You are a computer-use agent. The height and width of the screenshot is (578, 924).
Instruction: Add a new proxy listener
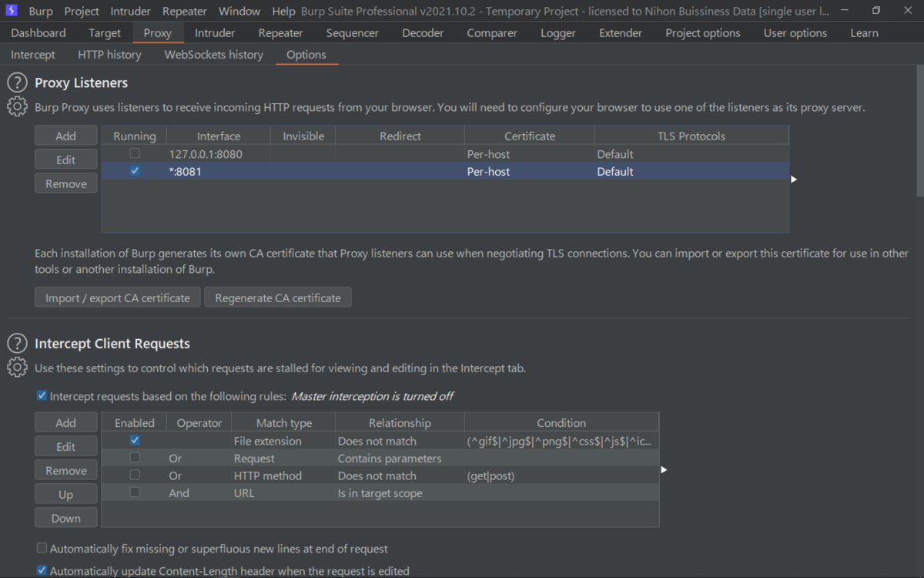(66, 136)
